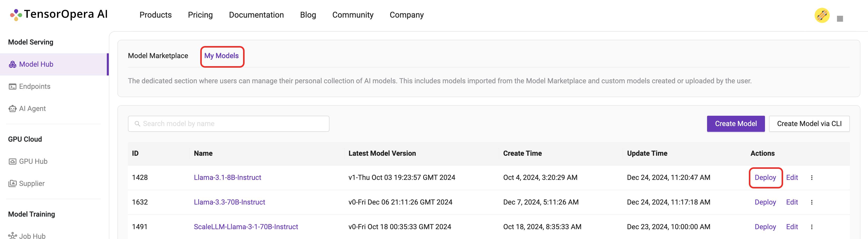This screenshot has width=868, height=239.
Task: Click create time Oct 4, 2024, 3:20:29 AM
Action: click(x=540, y=177)
